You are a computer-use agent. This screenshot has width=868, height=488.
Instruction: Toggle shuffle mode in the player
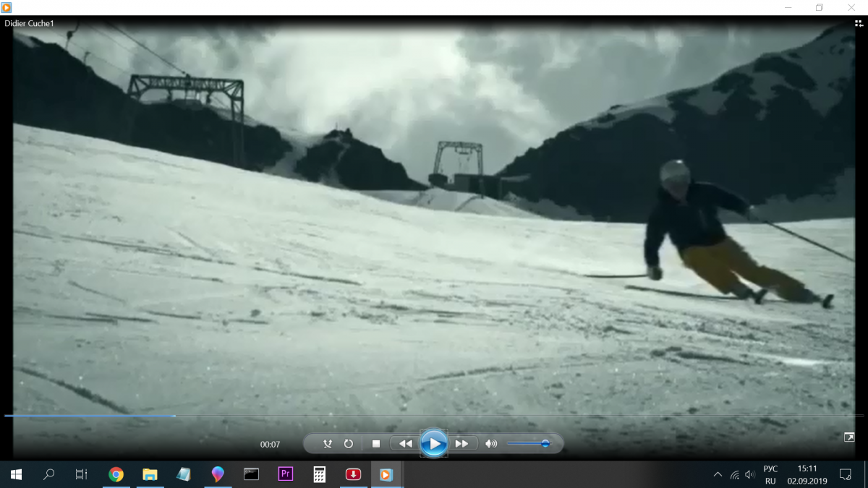(x=328, y=444)
